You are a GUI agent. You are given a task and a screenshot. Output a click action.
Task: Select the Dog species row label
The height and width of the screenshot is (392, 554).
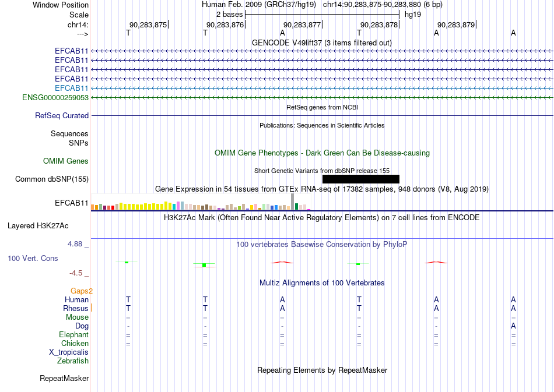[x=82, y=326]
